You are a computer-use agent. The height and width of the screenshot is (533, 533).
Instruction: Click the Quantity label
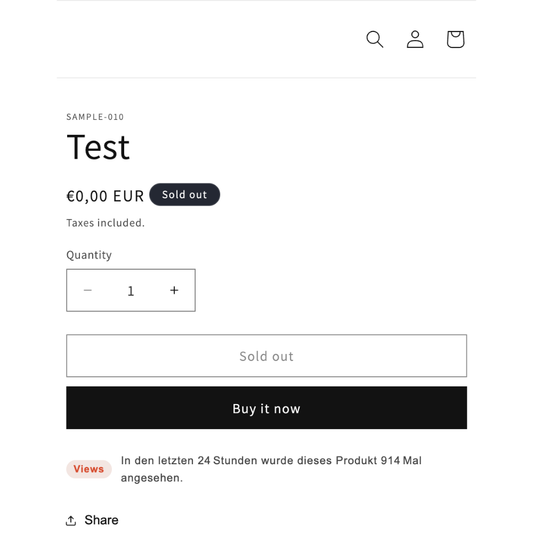[x=89, y=255]
